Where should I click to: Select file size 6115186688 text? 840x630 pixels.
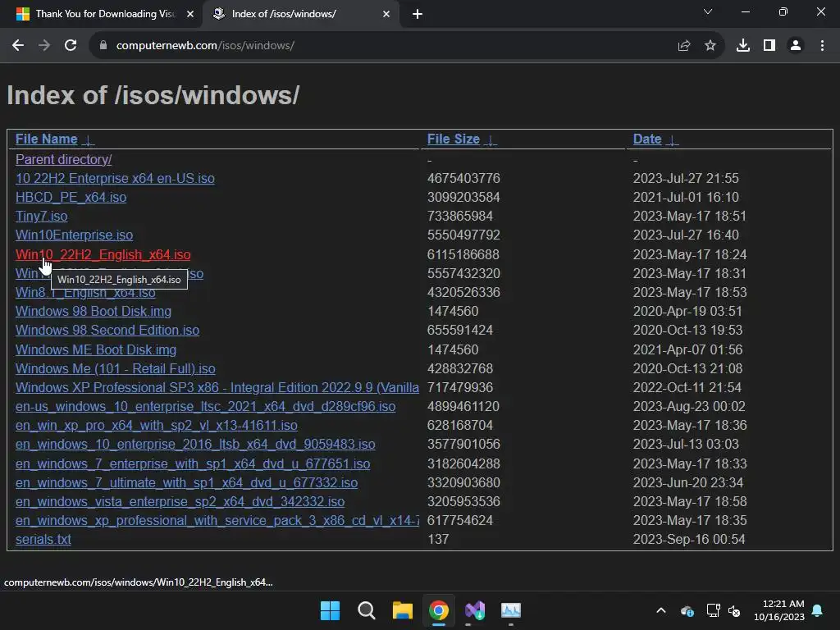point(463,254)
